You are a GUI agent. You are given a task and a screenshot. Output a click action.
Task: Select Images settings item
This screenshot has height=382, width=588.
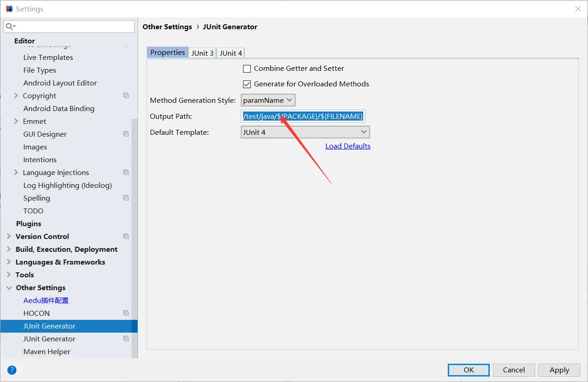pos(35,147)
